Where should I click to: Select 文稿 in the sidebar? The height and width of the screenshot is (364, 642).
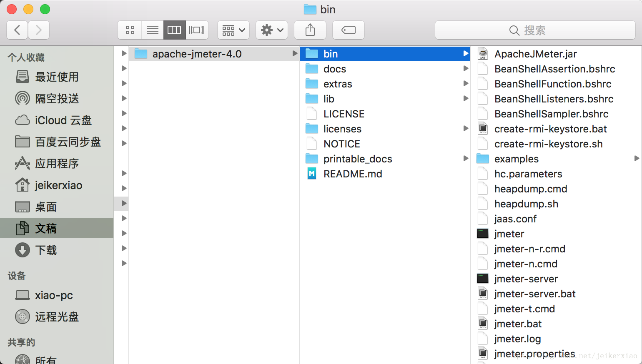(x=57, y=228)
